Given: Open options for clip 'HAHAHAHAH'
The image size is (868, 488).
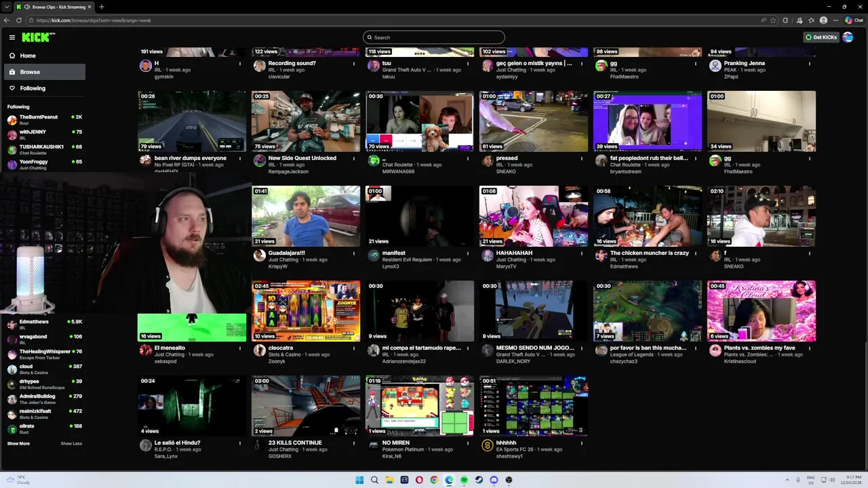Looking at the screenshot, I should coord(581,253).
